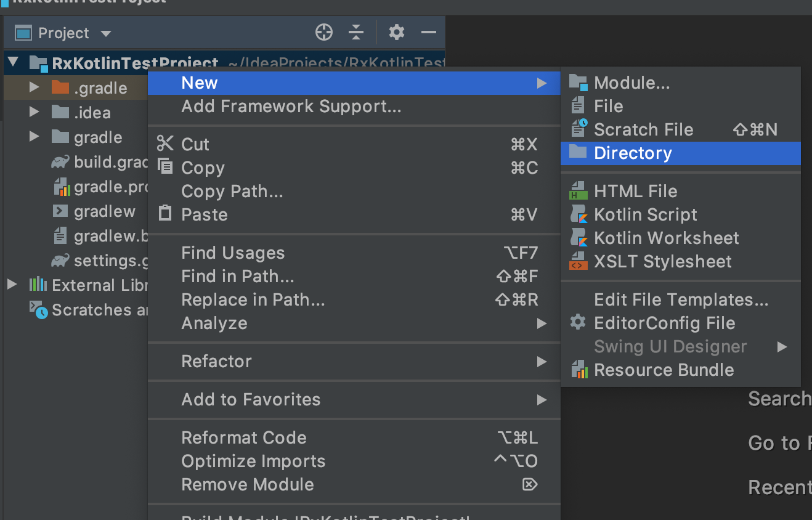This screenshot has height=520, width=812.
Task: Click the Paste clipboard icon
Action: pyautogui.click(x=165, y=213)
